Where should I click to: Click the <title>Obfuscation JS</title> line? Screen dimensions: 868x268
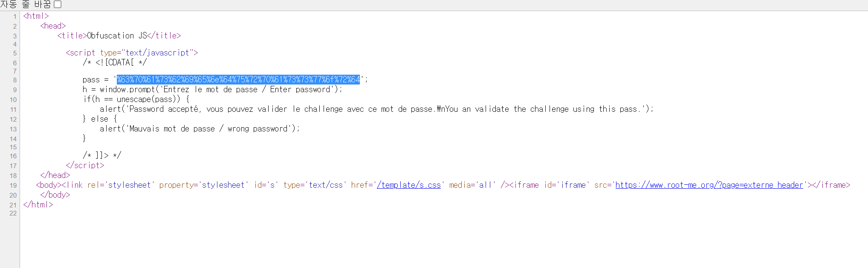click(x=119, y=35)
